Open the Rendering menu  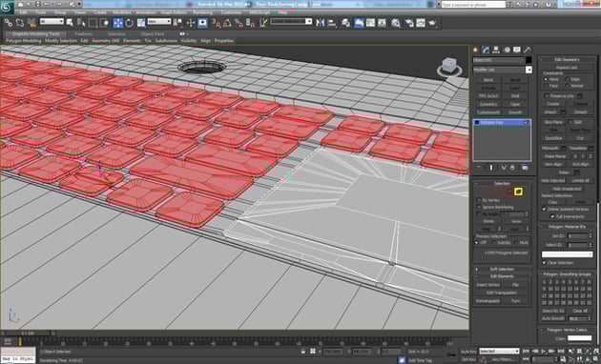click(202, 12)
